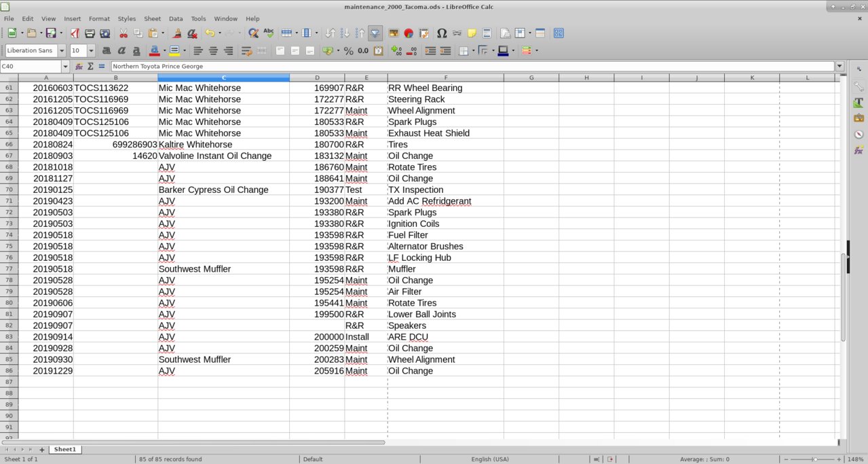Open the currency format dropdown arrow
Image resolution: width=868 pixels, height=464 pixels.
click(x=338, y=50)
